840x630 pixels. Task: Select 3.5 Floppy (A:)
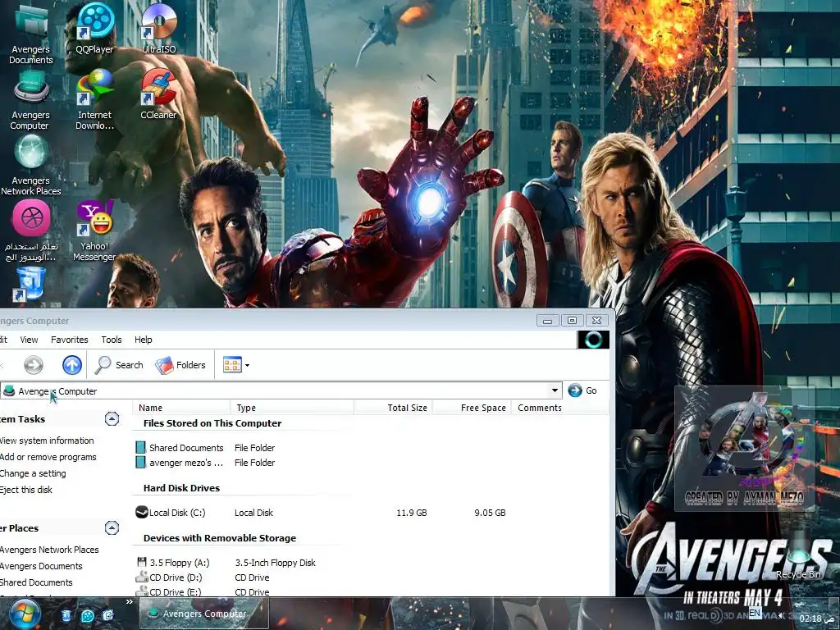(173, 563)
